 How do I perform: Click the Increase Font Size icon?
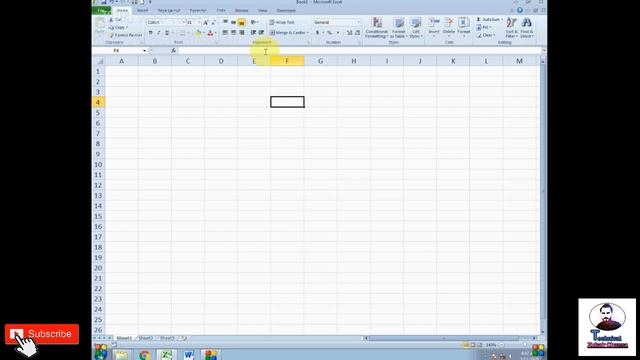point(206,22)
